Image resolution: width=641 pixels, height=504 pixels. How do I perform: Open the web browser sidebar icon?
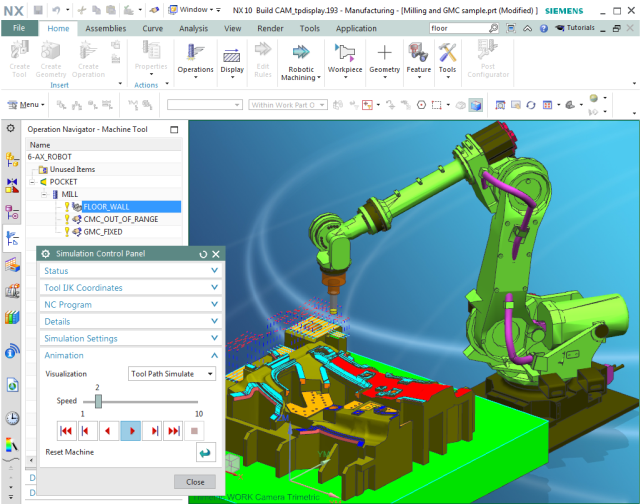pos(12,385)
